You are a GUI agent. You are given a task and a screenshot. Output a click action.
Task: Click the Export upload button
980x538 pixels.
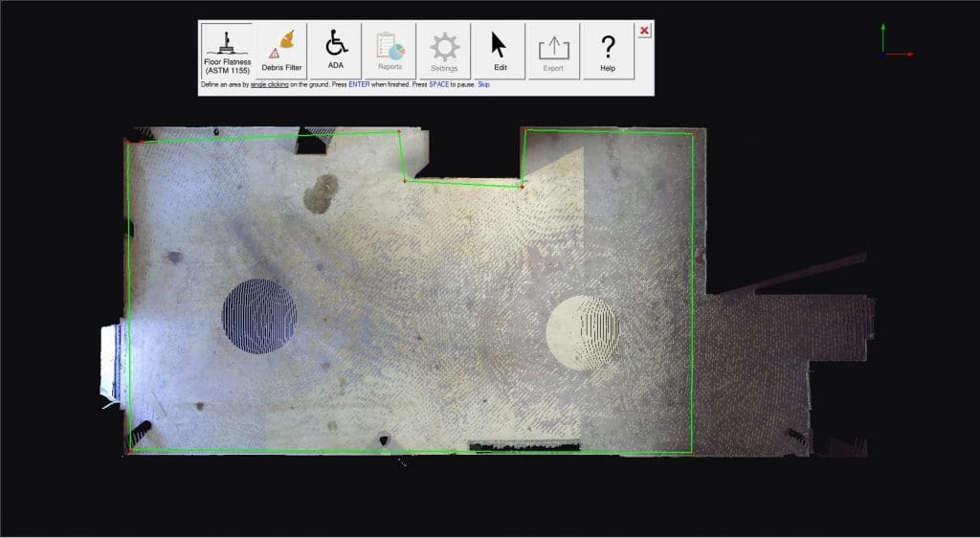pyautogui.click(x=553, y=52)
